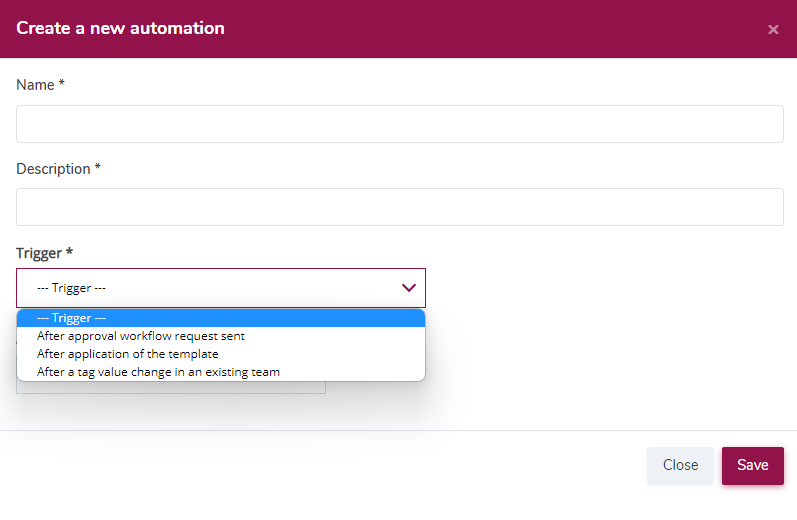Click the 'Create a new automation' title text
Viewport: 797px width, 520px height.
pos(120,28)
